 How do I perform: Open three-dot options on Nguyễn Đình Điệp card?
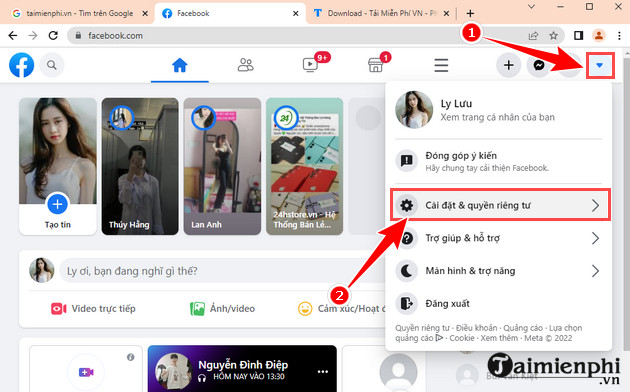pyautogui.click(x=323, y=372)
